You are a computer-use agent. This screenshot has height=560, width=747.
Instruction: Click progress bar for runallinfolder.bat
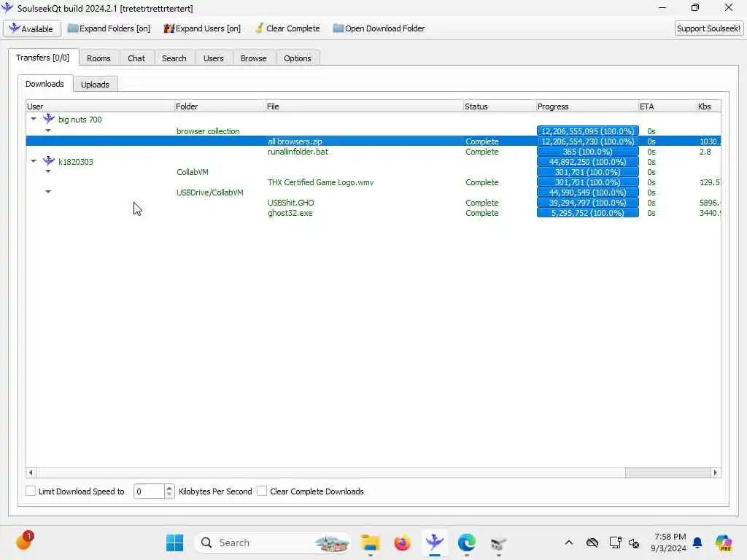click(587, 152)
